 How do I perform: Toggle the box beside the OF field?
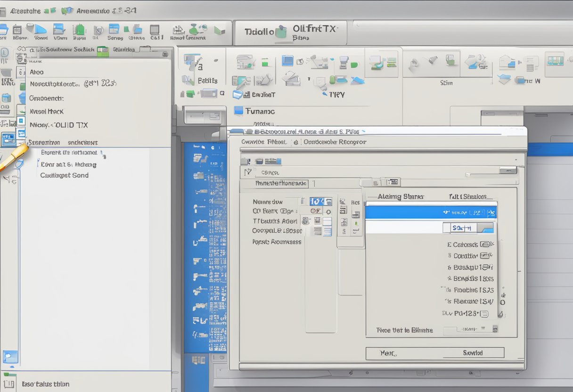point(327,211)
